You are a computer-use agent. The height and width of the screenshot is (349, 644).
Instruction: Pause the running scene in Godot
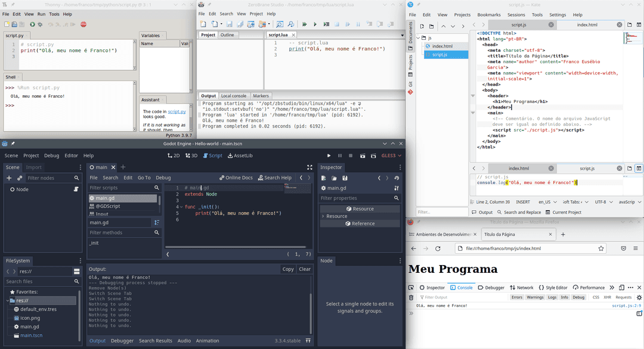[340, 155]
